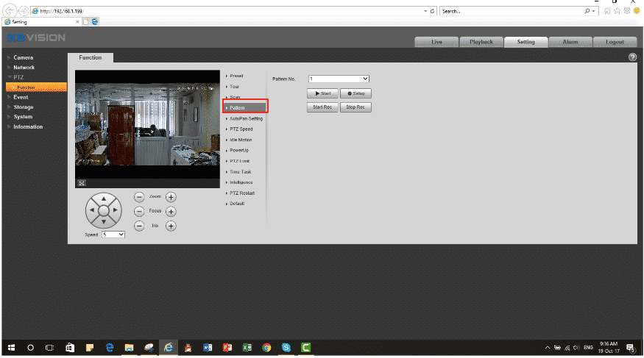Click the Zoom out minus button

139,197
